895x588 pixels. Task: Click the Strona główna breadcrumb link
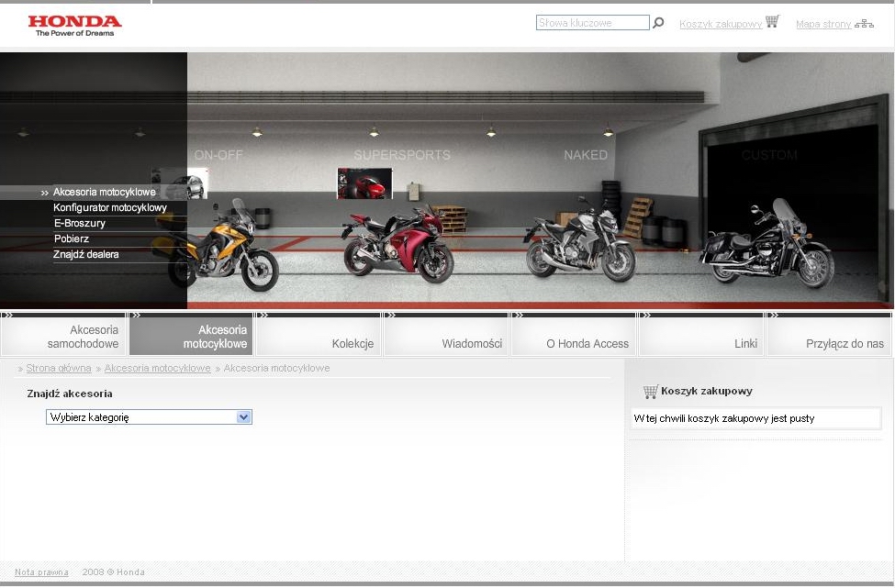click(59, 369)
